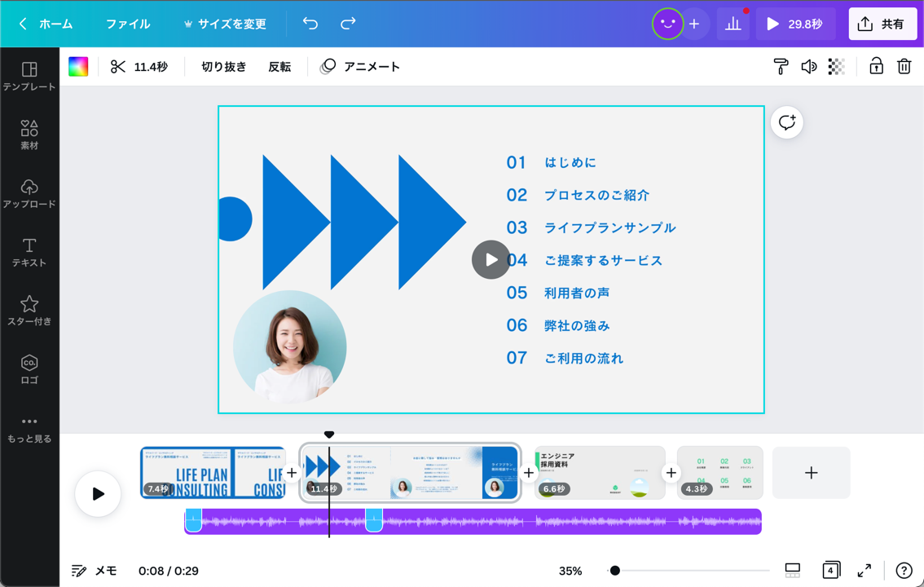The width and height of the screenshot is (924, 587).
Task: Select the 06 弊社の強み text line
Action: (558, 325)
